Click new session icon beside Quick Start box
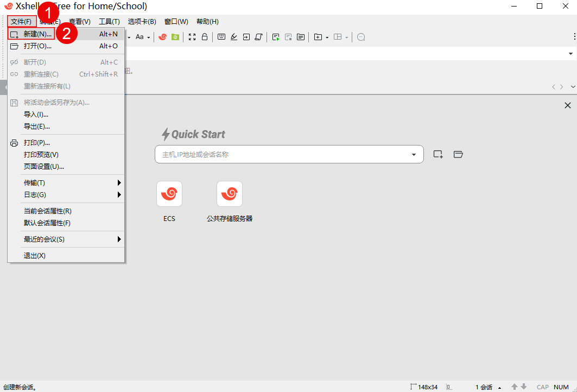The image size is (577, 392). tap(438, 154)
